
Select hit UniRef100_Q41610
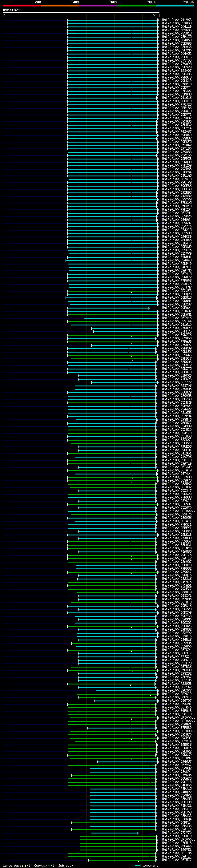point(177,325)
